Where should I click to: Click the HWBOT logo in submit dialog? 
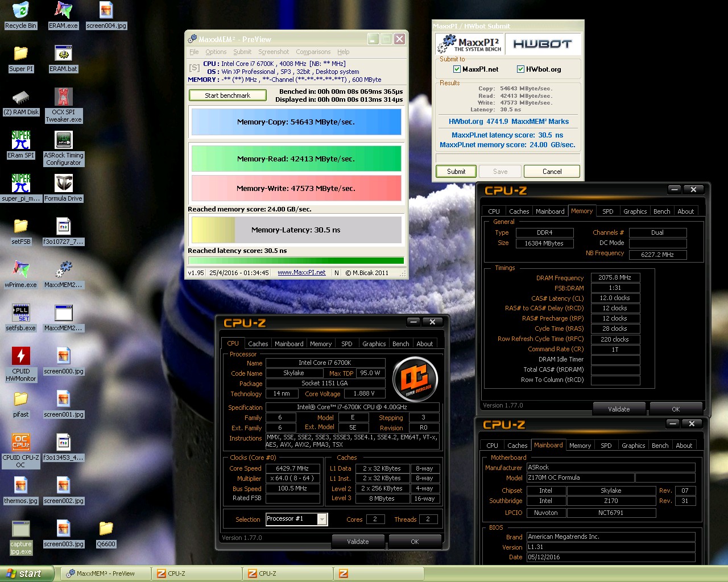[542, 44]
